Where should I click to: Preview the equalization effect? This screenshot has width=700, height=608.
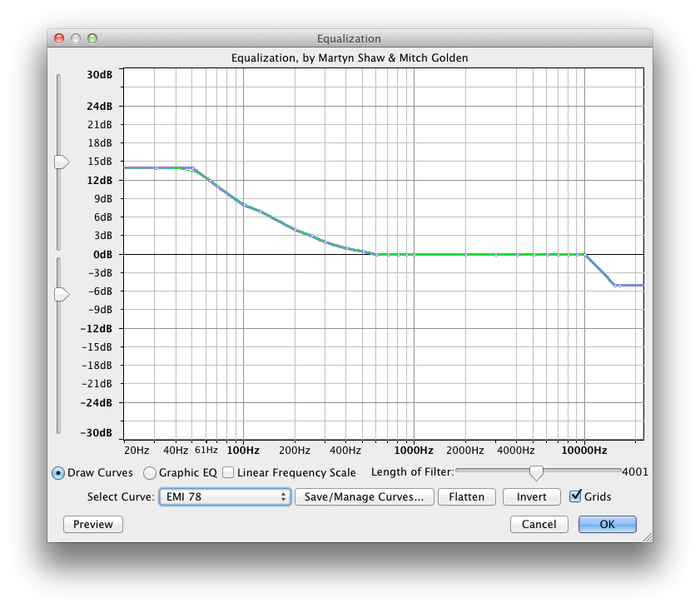pos(93,525)
